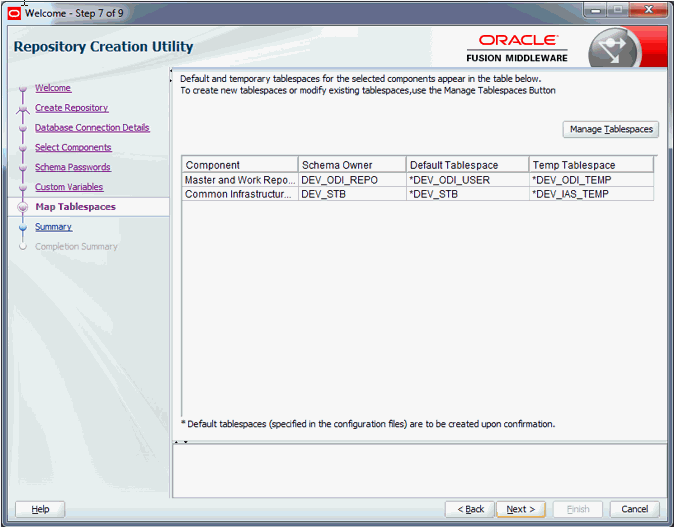This screenshot has width=674, height=527.
Task: Open the Custom Variables step
Action: click(x=69, y=187)
